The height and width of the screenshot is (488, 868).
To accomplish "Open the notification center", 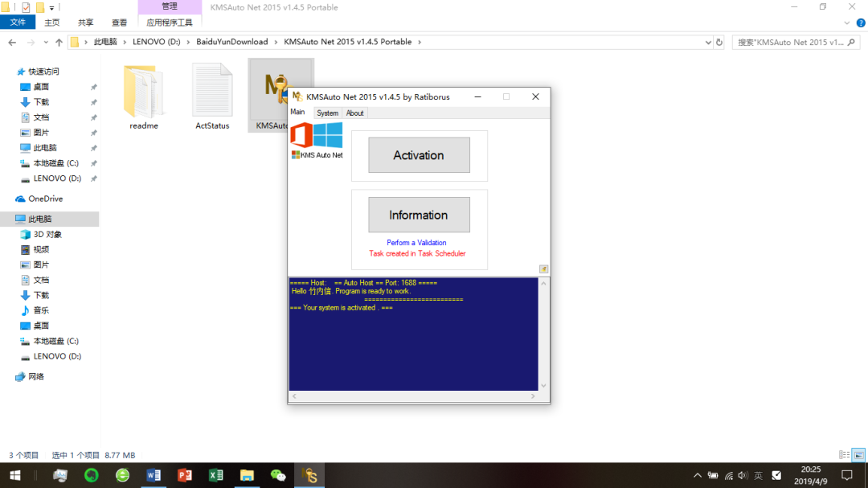I will coord(847,475).
